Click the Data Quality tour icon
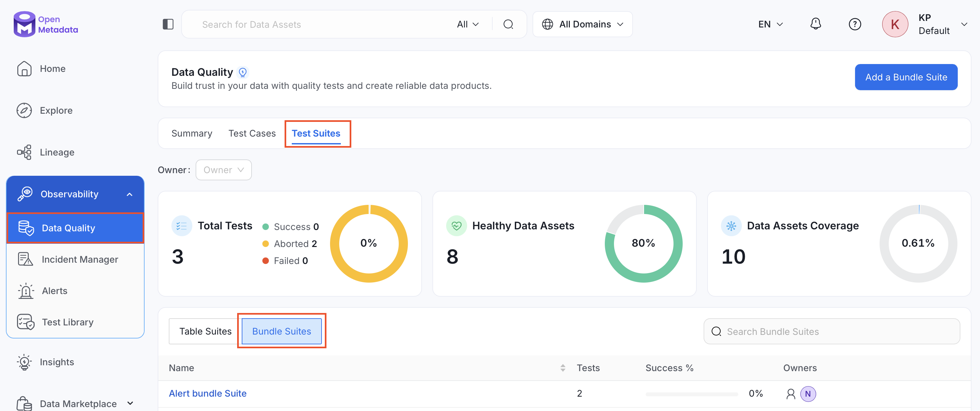The image size is (980, 411). pyautogui.click(x=242, y=72)
